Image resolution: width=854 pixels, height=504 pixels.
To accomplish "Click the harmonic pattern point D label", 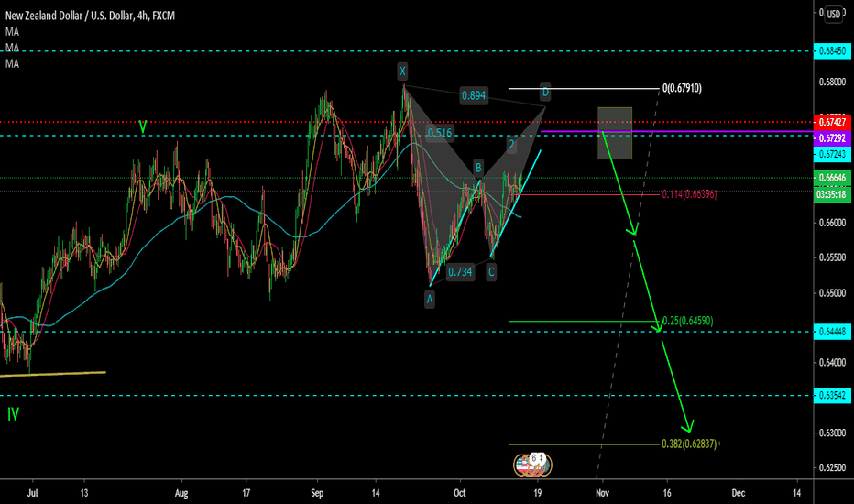I will [545, 93].
